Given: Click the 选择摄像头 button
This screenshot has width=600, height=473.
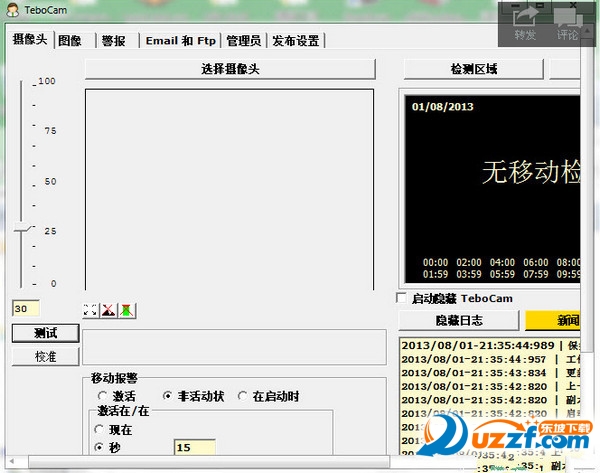Looking at the screenshot, I should tap(230, 69).
